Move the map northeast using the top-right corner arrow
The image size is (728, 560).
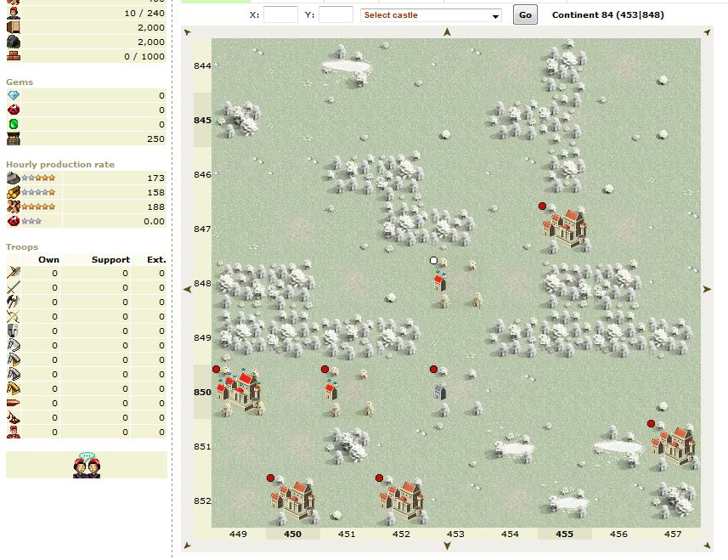coord(707,32)
